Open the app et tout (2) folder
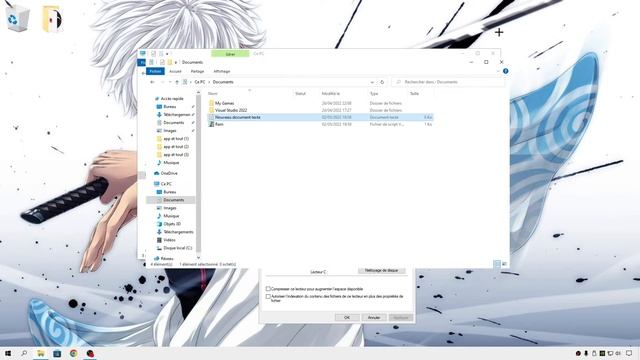This screenshot has height=360, width=640. pos(176,147)
